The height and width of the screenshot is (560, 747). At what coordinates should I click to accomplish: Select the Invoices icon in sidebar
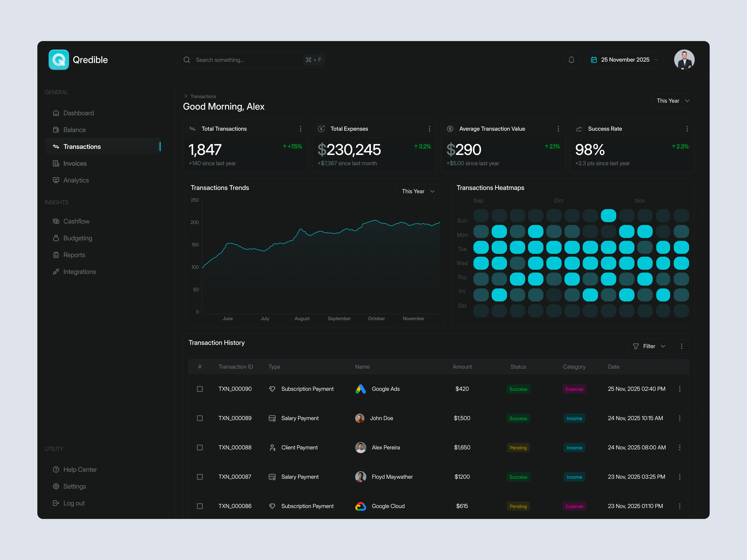coord(56,163)
